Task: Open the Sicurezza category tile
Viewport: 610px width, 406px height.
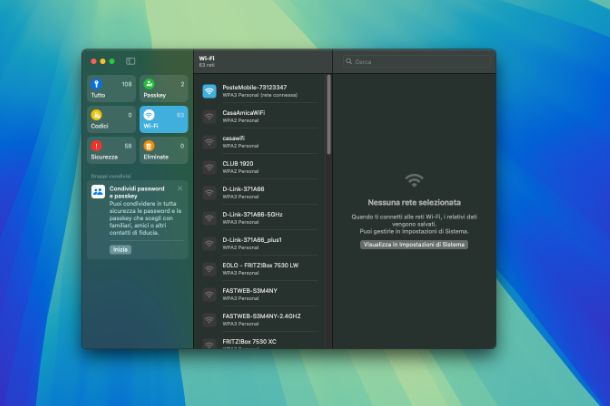Action: pos(111,150)
